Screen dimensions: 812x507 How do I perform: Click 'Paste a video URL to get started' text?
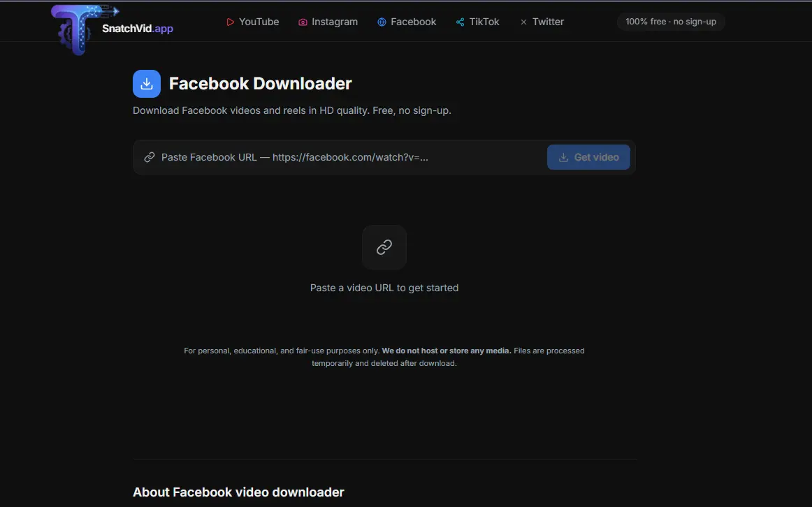pos(384,288)
